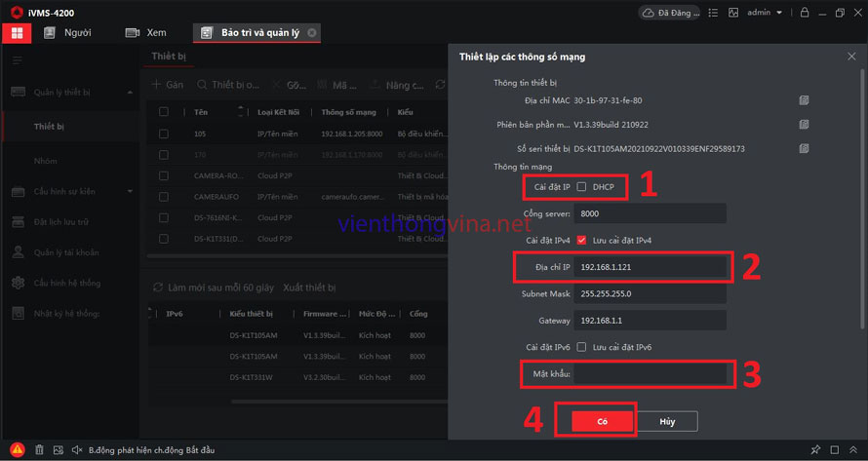
Task: Open the Xem tab
Action: pyautogui.click(x=146, y=32)
